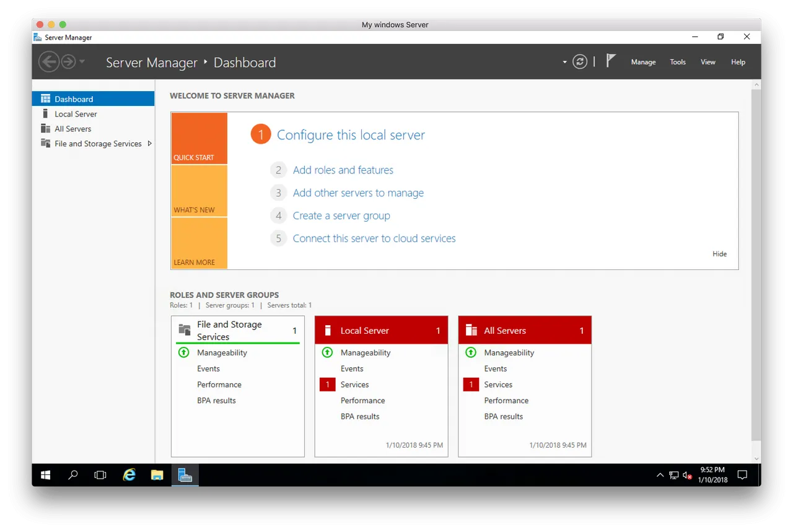Open the dropdown arrow left of refresh
The image size is (793, 532).
click(564, 62)
